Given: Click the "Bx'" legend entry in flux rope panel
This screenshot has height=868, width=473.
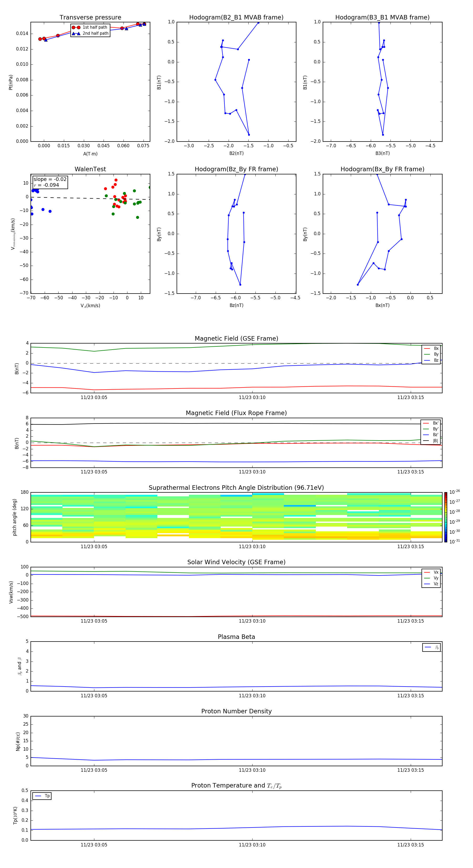Looking at the screenshot, I should click(431, 423).
